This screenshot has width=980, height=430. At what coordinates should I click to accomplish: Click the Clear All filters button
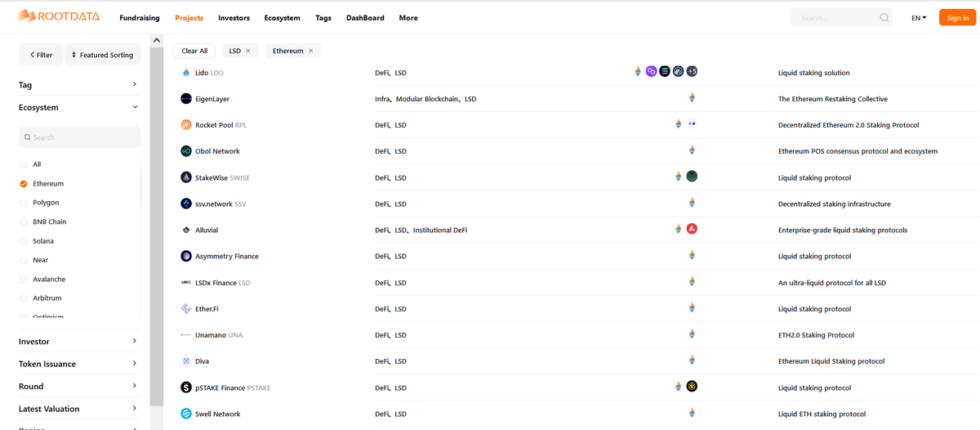194,51
